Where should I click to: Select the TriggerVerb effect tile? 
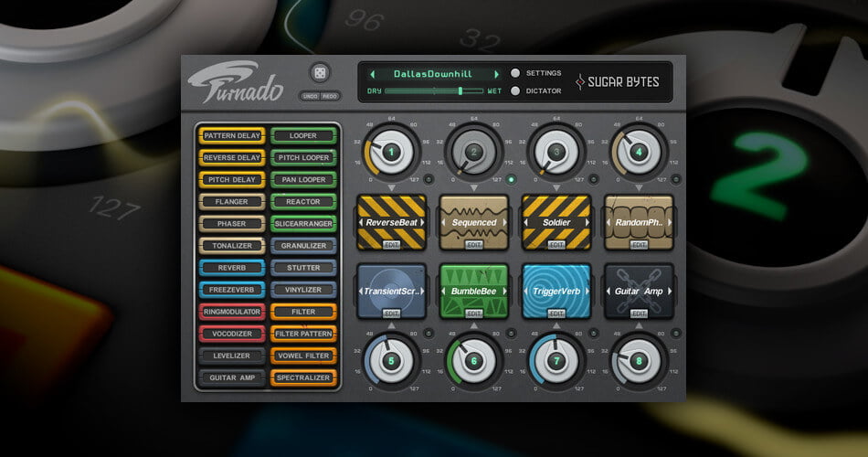coord(556,290)
